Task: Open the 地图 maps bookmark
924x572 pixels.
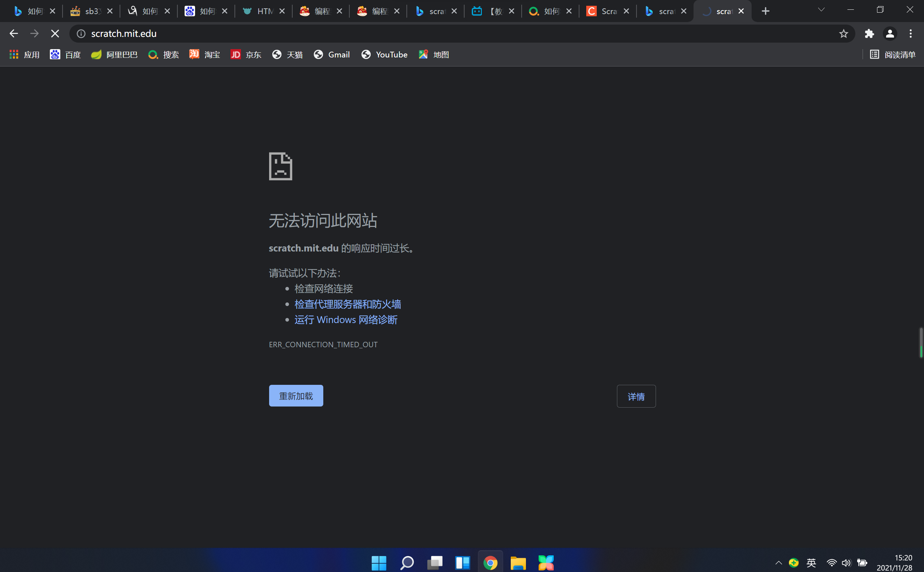Action: click(x=434, y=55)
